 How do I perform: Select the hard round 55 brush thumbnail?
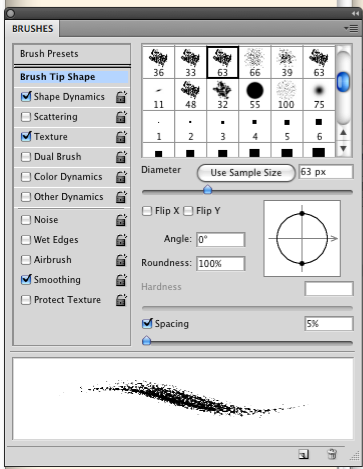(255, 95)
